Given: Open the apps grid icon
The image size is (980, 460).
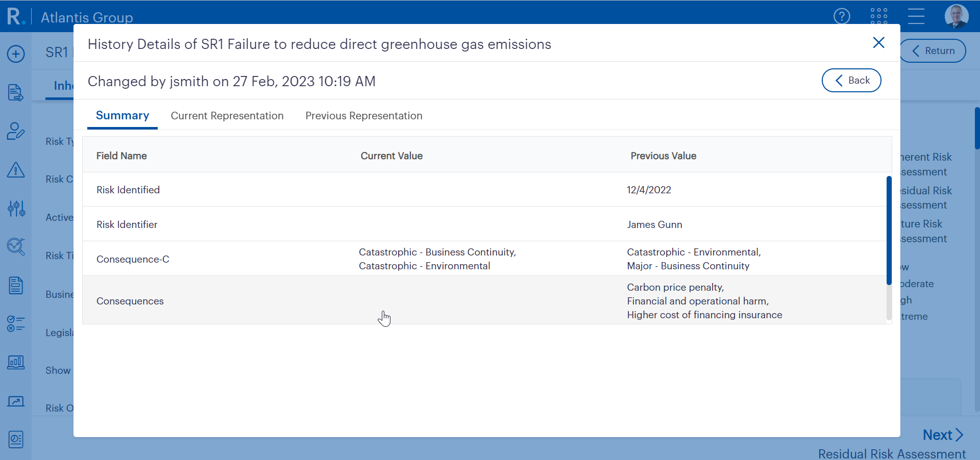Looking at the screenshot, I should pyautogui.click(x=879, y=16).
